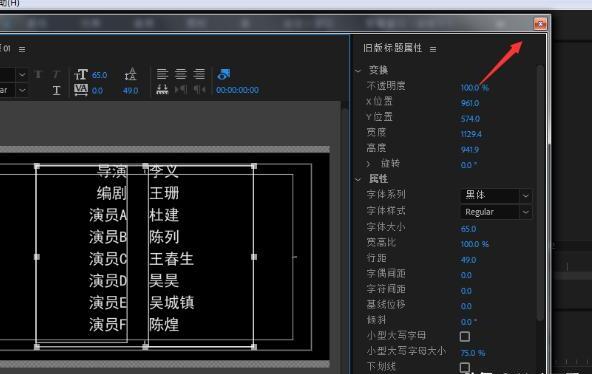Click 字体大小 value 65.0 in properties
The image size is (592, 374).
(x=468, y=229)
